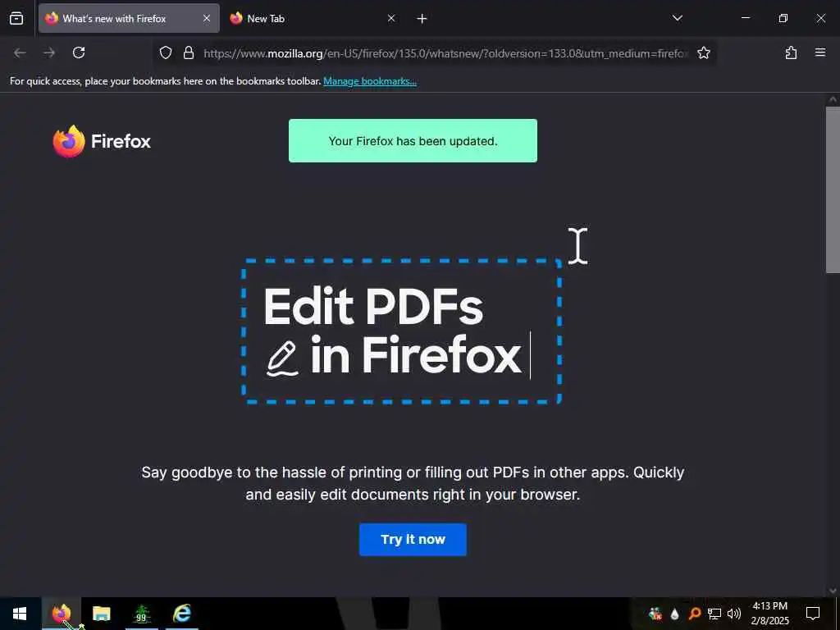The width and height of the screenshot is (840, 630).
Task: Open the green 99 taskbar app
Action: coord(141,614)
